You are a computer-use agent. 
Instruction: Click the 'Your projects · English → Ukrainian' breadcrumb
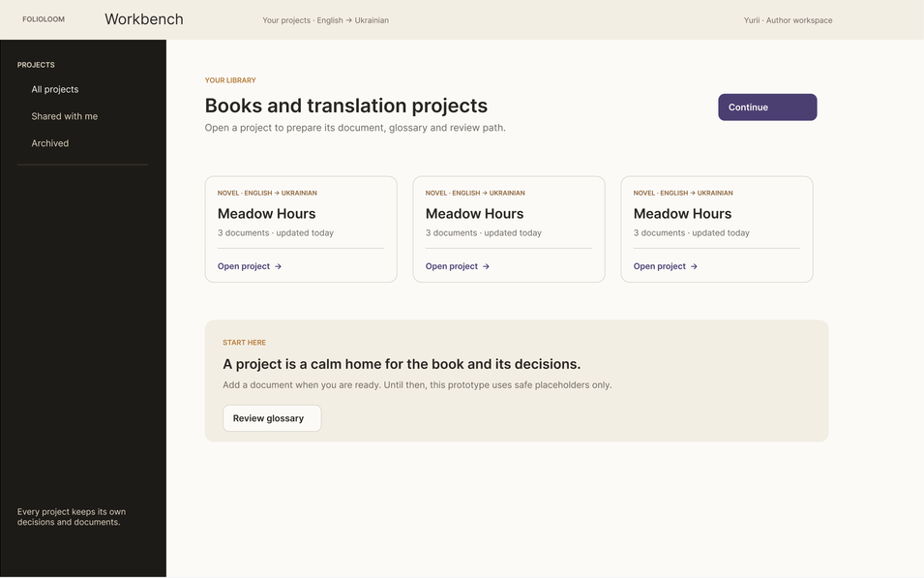pyautogui.click(x=325, y=20)
